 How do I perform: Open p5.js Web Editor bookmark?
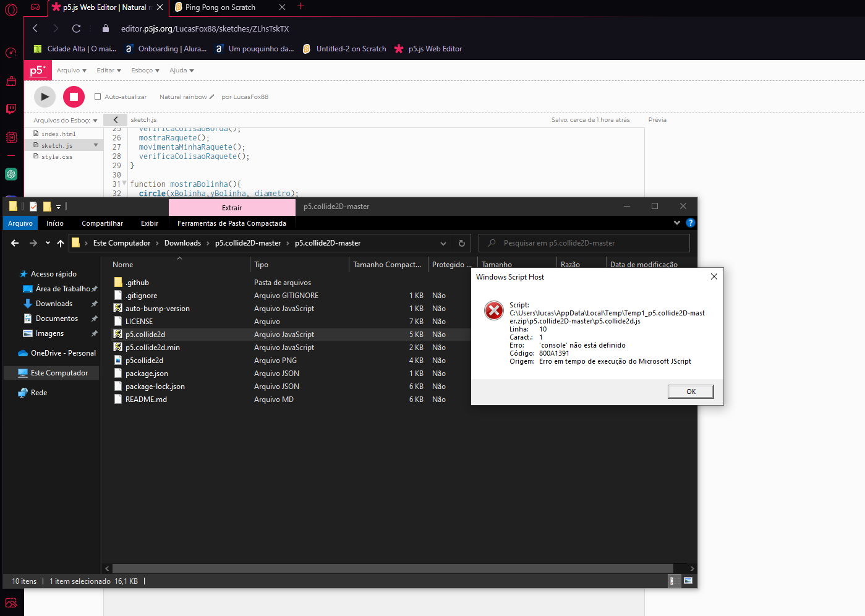(428, 49)
